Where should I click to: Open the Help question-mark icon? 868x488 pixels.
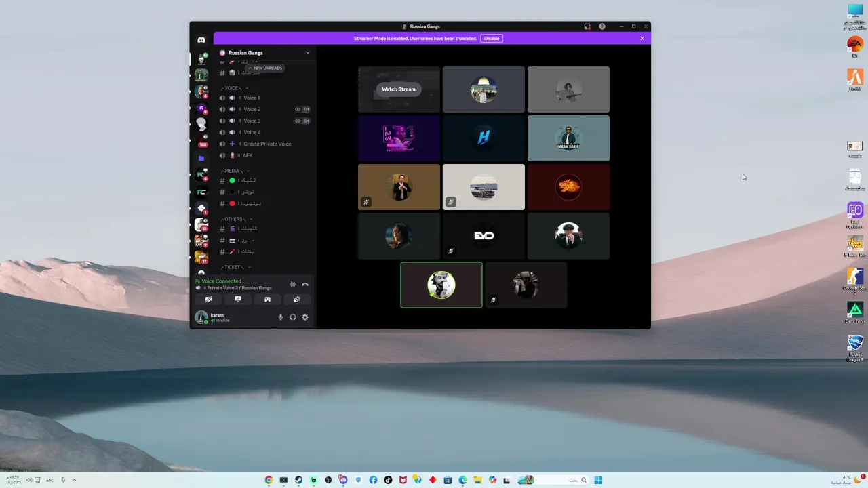click(602, 26)
